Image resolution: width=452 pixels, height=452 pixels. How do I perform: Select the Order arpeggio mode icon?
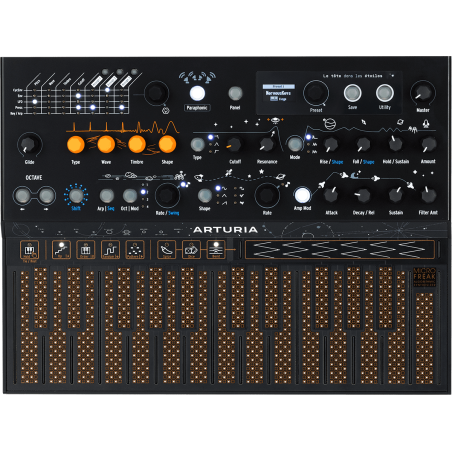click(86, 250)
